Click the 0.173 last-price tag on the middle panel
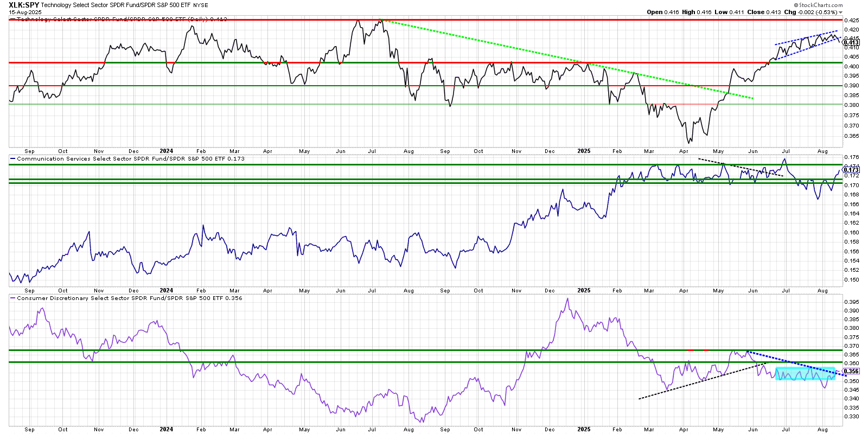The image size is (868, 434). tap(851, 170)
